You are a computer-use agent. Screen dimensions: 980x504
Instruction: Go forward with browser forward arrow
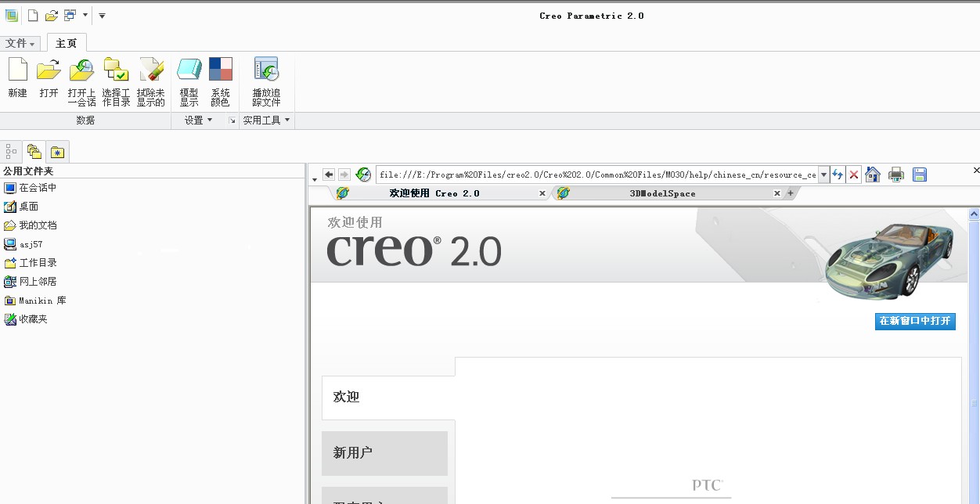pos(344,175)
